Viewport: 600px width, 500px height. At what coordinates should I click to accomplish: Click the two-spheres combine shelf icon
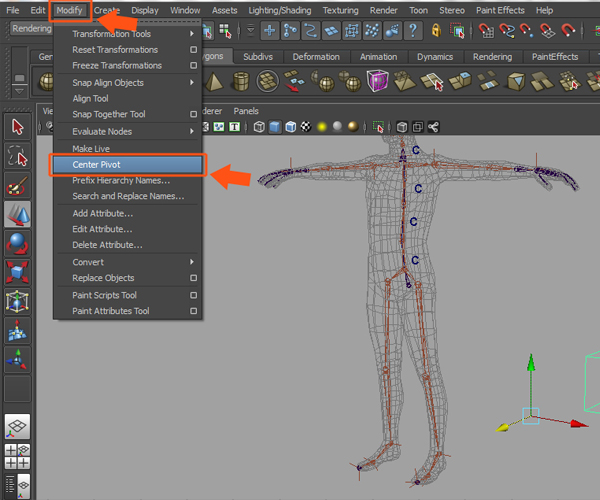350,81
